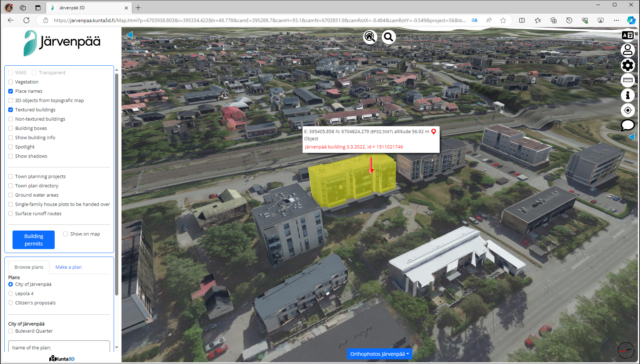This screenshot has width=640, height=364.
Task: Close the Järvenpää 3D tab
Action: click(x=126, y=8)
